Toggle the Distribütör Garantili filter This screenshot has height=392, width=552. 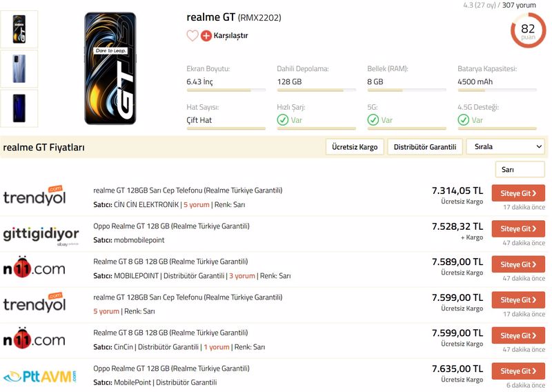point(425,147)
